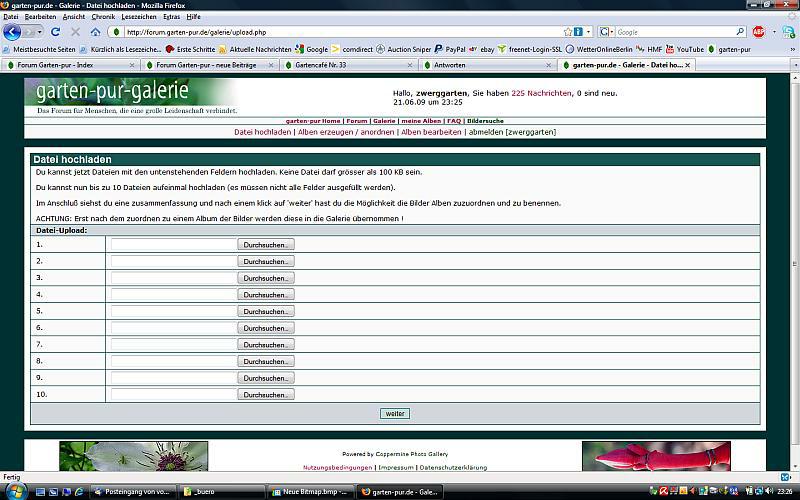Open the PayPal bookmark in bookmarks toolbar

449,48
